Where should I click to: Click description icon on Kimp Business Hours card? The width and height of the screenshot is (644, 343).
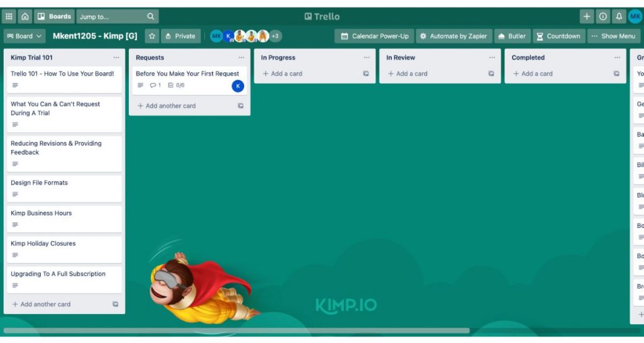[x=15, y=224]
